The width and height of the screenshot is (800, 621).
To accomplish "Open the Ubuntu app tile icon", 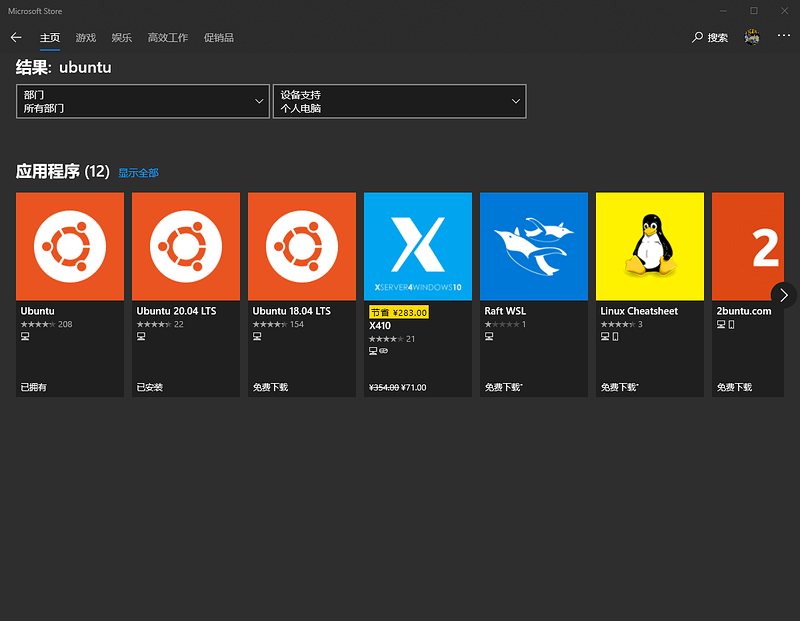I will coord(70,246).
